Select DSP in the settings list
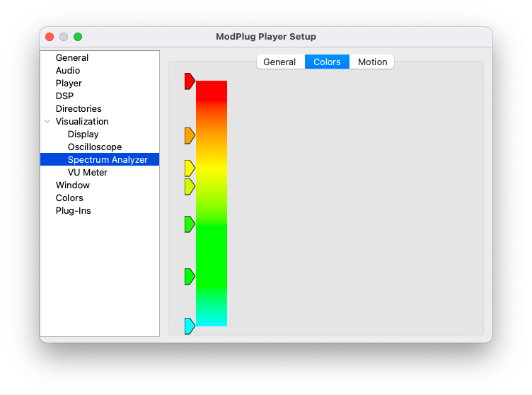 click(x=64, y=96)
